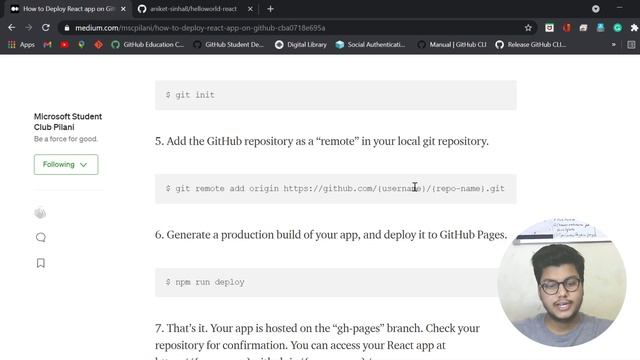Open the Social Authentication bookmark
The width and height of the screenshot is (640, 360).
(371, 44)
